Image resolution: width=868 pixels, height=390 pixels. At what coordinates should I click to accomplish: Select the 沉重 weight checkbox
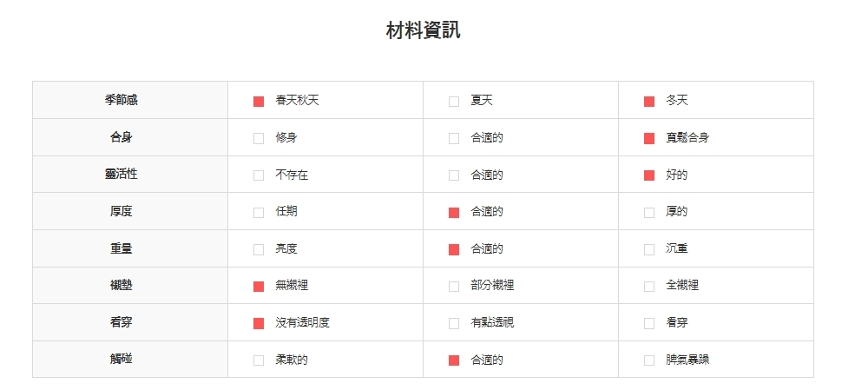(649, 249)
